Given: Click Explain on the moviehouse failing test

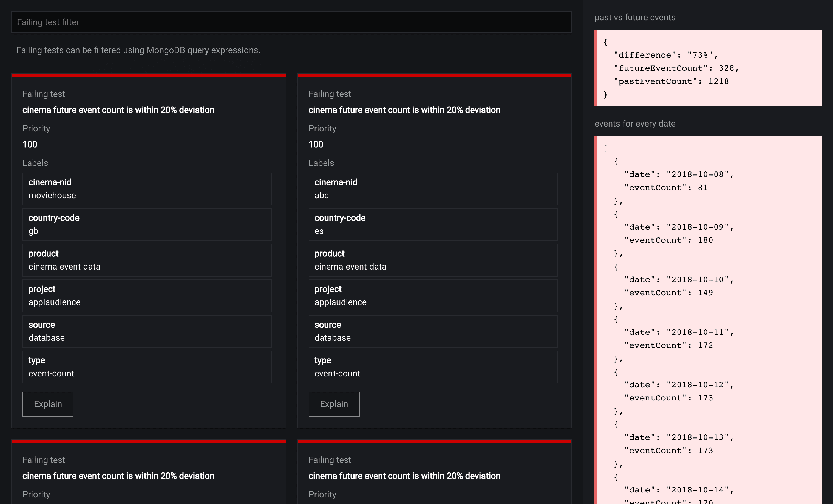Looking at the screenshot, I should 48,404.
